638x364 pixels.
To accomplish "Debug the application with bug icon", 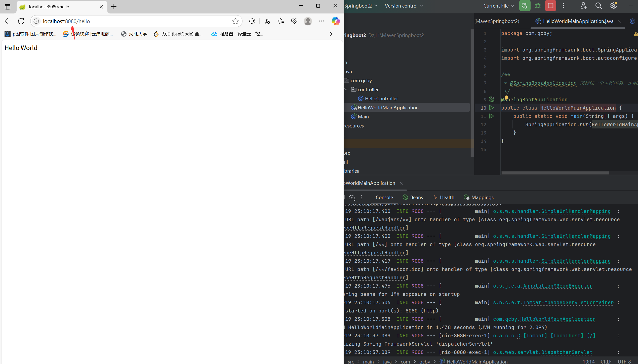I will point(538,6).
